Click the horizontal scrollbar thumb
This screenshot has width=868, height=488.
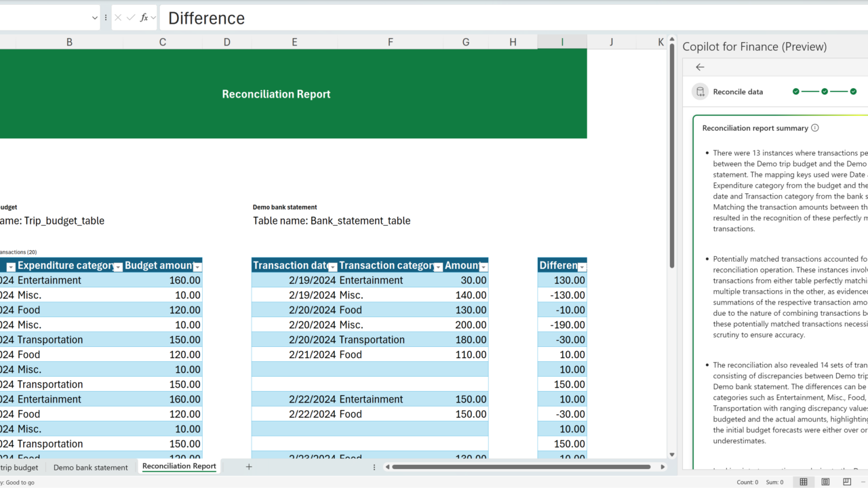coord(521,466)
